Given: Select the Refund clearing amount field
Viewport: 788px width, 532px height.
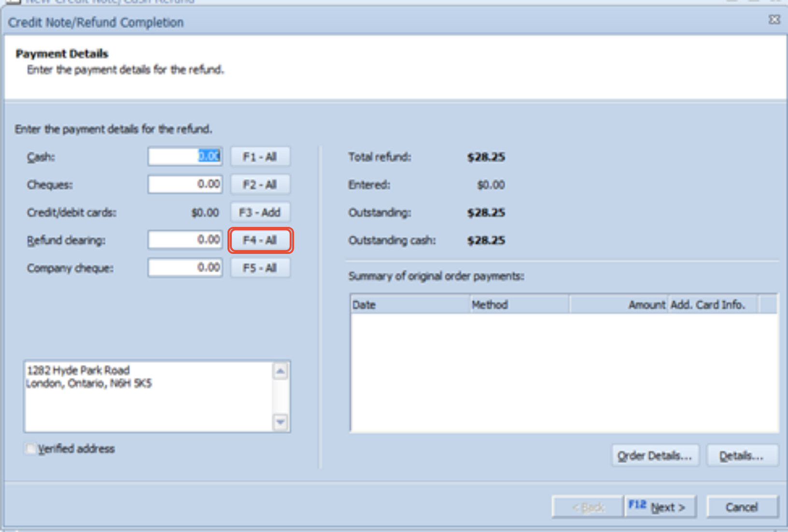Looking at the screenshot, I should click(x=184, y=239).
